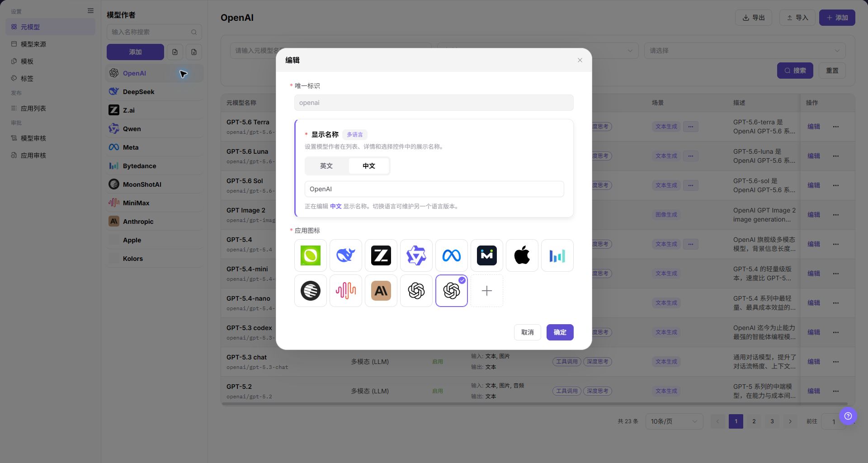868x463 pixels.
Task: Edit the GPT Image 2 row
Action: pyautogui.click(x=814, y=215)
